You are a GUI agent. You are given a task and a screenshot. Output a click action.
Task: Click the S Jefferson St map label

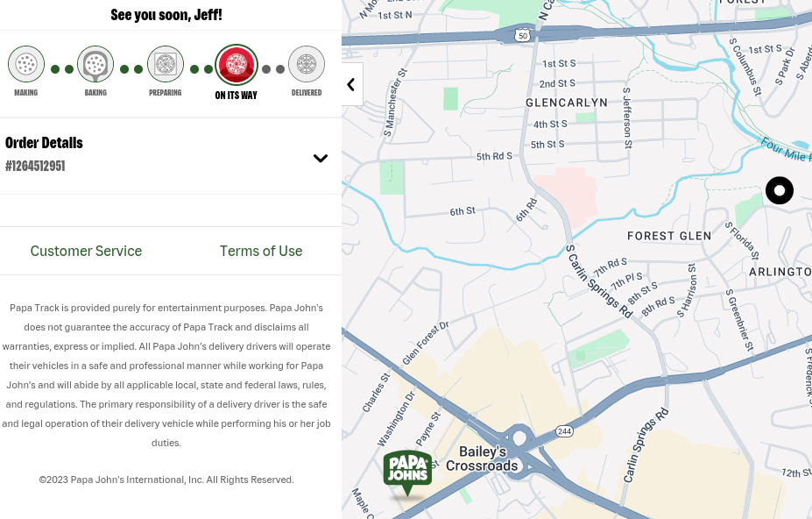[x=627, y=117]
